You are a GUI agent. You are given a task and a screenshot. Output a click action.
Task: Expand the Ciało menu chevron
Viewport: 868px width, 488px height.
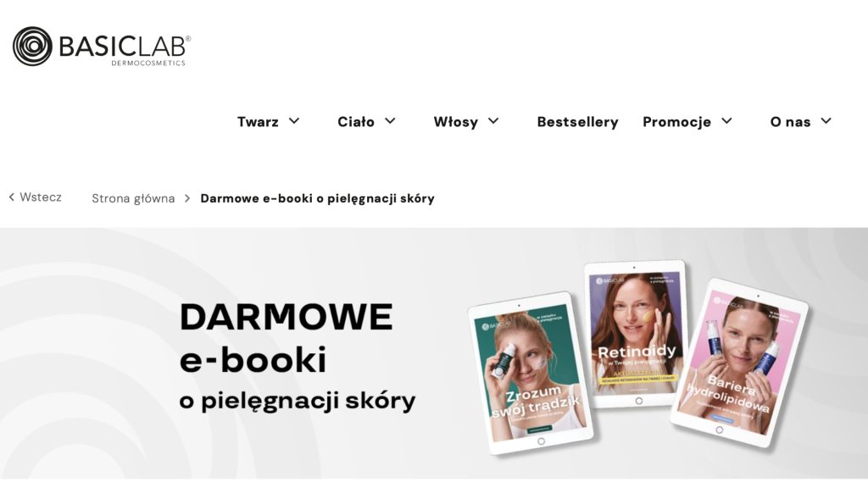[x=390, y=120]
